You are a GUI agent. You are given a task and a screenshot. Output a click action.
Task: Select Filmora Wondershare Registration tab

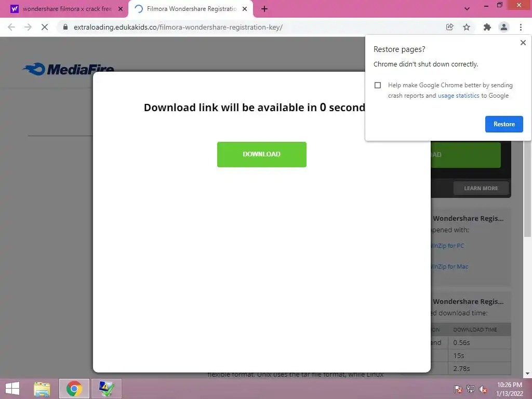191,9
